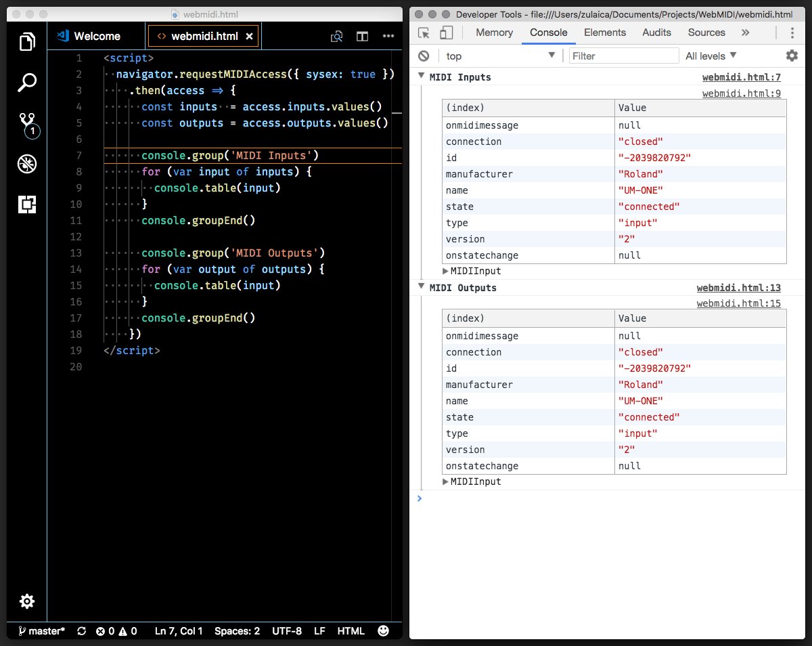Select the webmidi.html editor tab

tap(204, 37)
